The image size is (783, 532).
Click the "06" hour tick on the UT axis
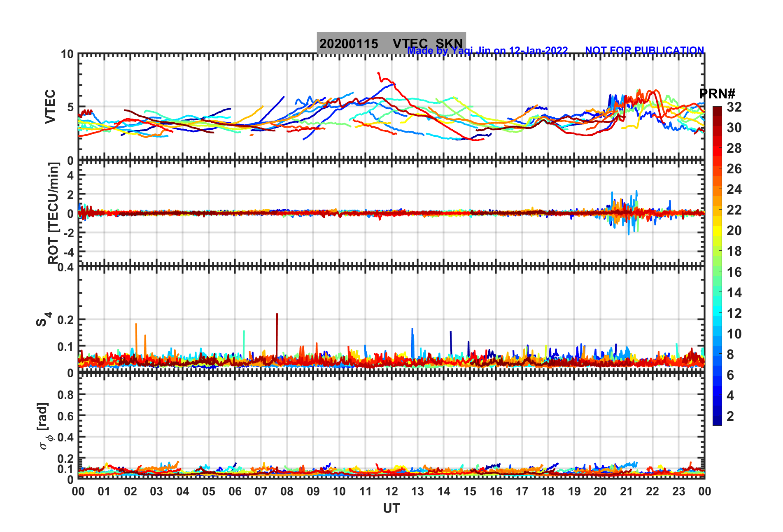[x=235, y=491]
